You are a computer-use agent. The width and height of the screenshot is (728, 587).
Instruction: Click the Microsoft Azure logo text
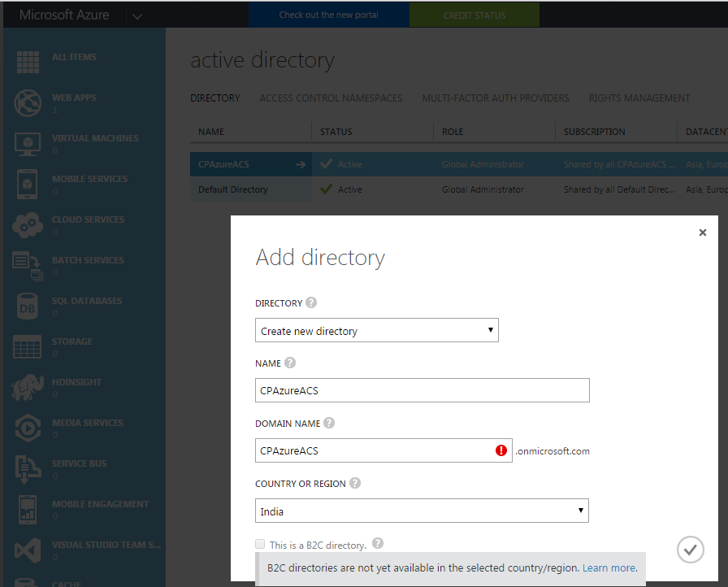tap(64, 15)
